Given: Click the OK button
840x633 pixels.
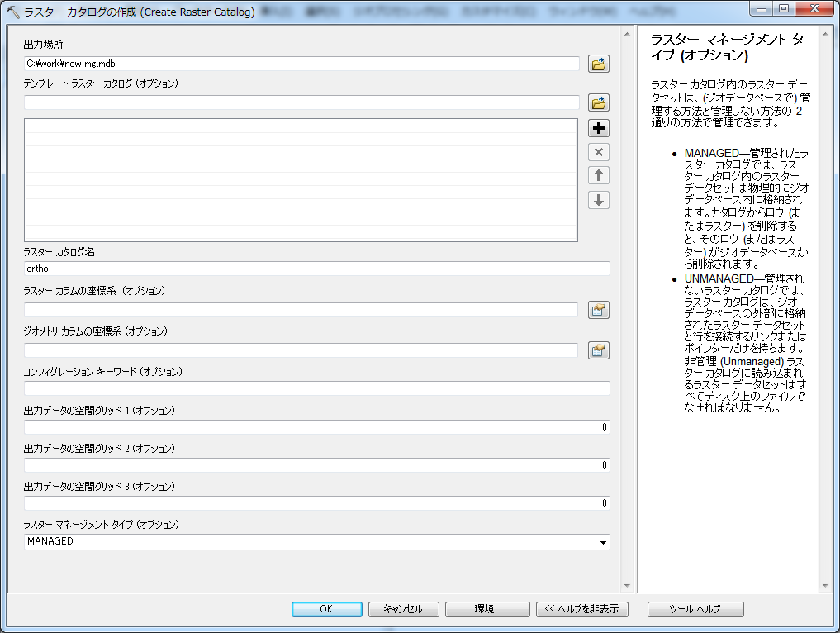Looking at the screenshot, I should 326,609.
